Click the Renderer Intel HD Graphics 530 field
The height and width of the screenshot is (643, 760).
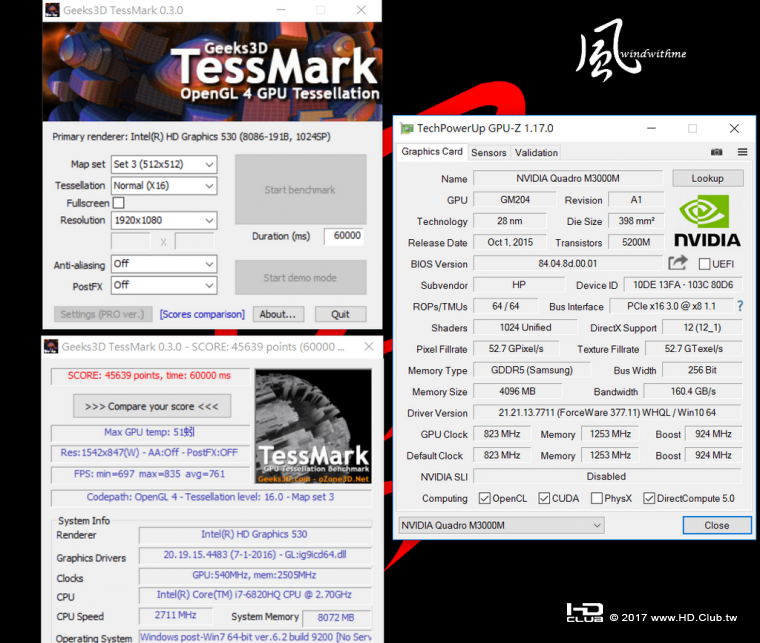(254, 534)
